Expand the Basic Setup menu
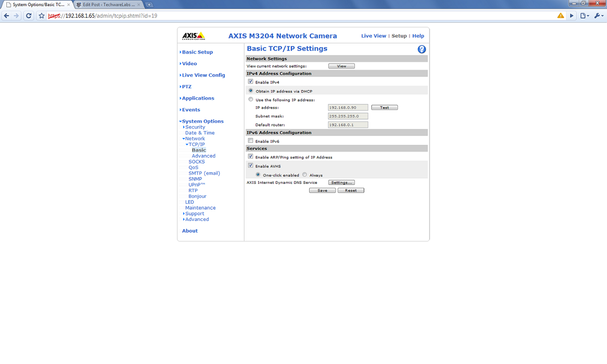 [197, 52]
